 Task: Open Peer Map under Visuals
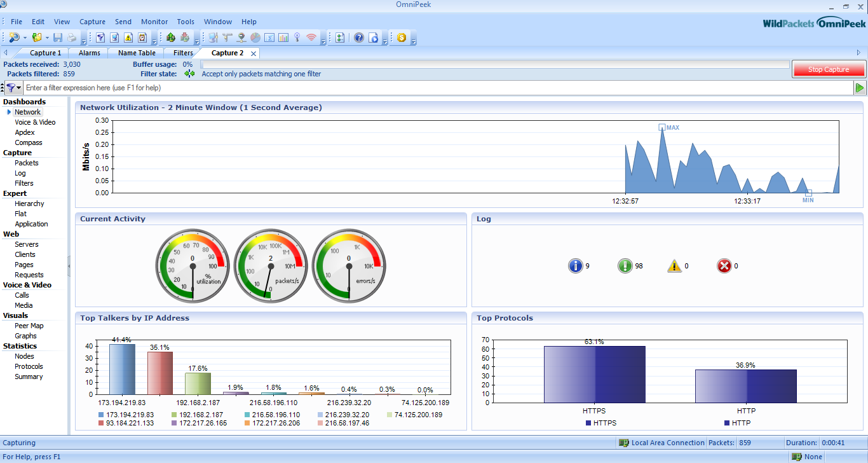tap(29, 326)
